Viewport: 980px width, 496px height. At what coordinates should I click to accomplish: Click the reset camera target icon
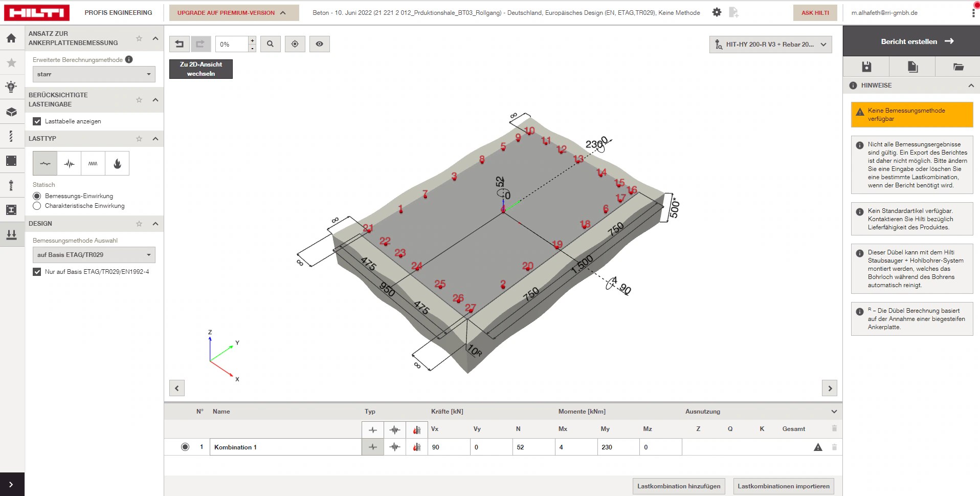pos(295,44)
